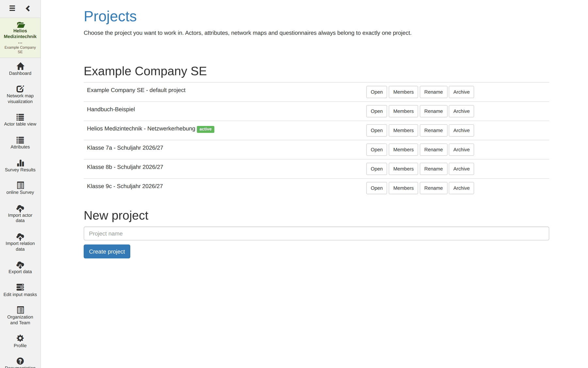Open the hamburger menu icon

[x=12, y=8]
